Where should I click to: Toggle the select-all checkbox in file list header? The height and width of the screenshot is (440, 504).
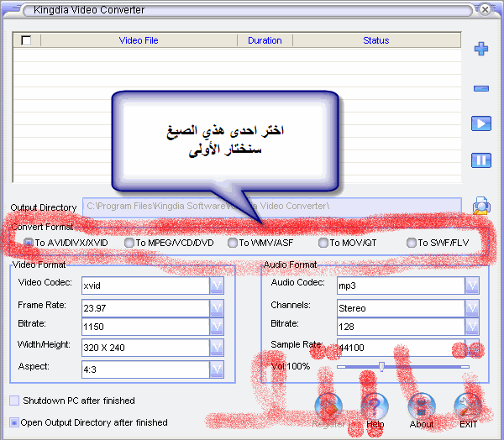click(26, 40)
